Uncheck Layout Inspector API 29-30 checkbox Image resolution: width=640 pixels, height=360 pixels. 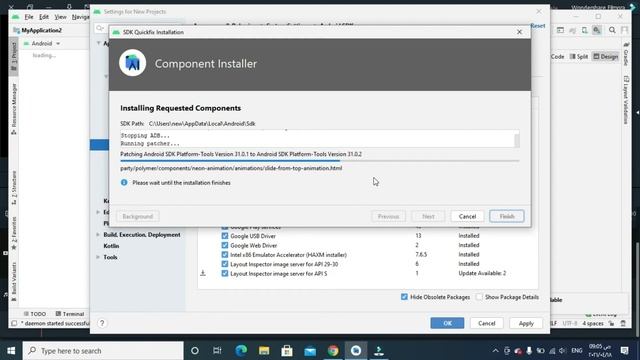click(x=224, y=264)
